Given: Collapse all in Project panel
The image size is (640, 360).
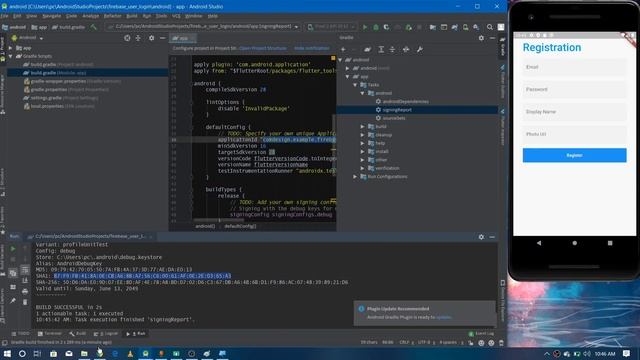Looking at the screenshot, I should tap(138, 38).
